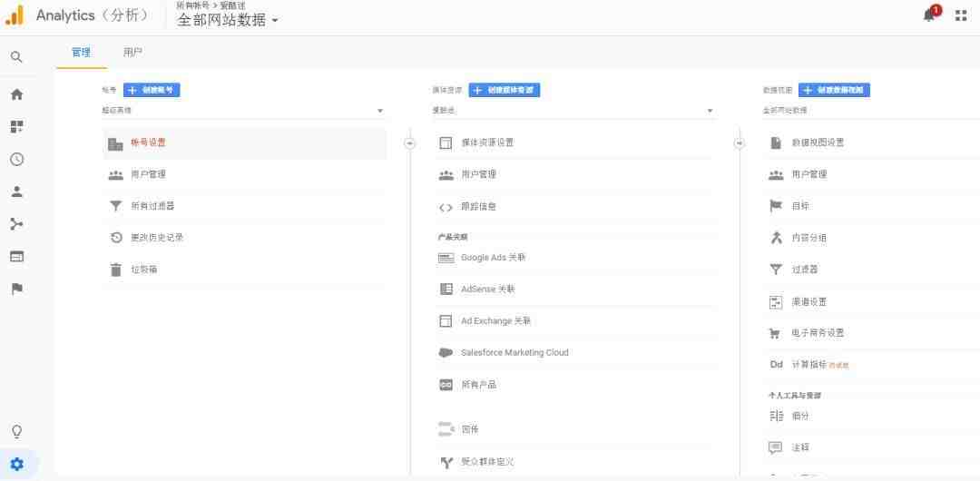Image resolution: width=980 pixels, height=481 pixels.
Task: Click the figure icon for 内容分组
Action: point(776,238)
